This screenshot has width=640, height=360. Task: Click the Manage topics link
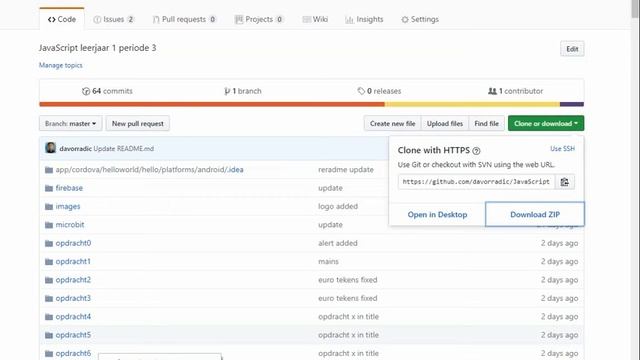pos(60,65)
